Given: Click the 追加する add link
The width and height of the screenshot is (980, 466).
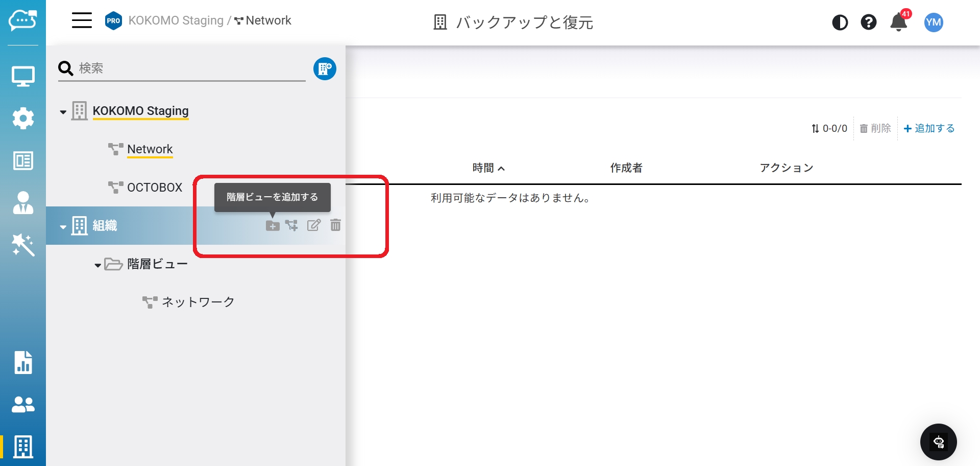Looking at the screenshot, I should 929,129.
